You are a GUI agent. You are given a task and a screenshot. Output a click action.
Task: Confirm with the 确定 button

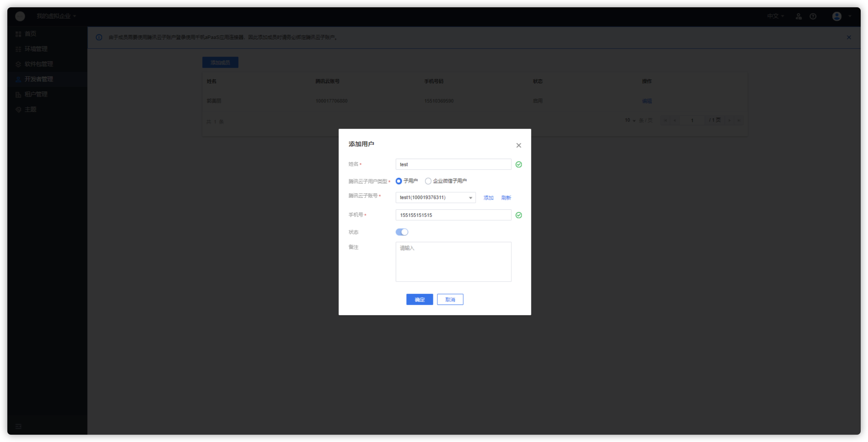click(x=419, y=299)
